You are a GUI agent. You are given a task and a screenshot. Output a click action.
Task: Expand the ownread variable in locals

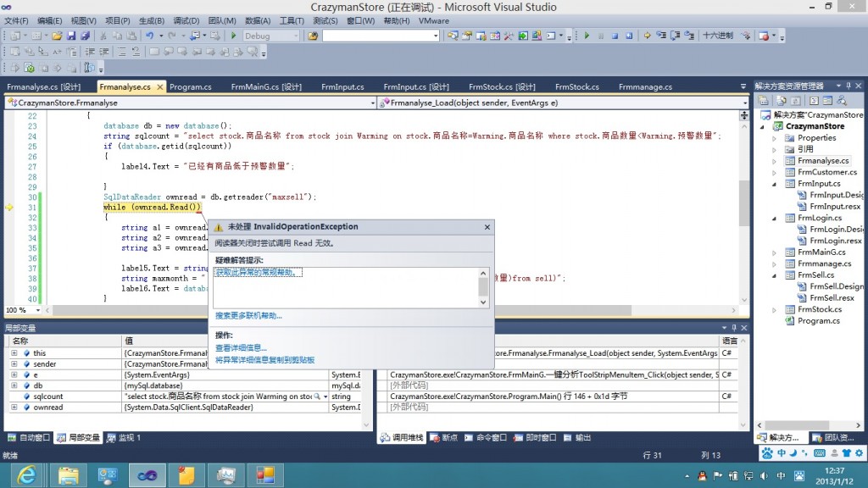coord(14,408)
